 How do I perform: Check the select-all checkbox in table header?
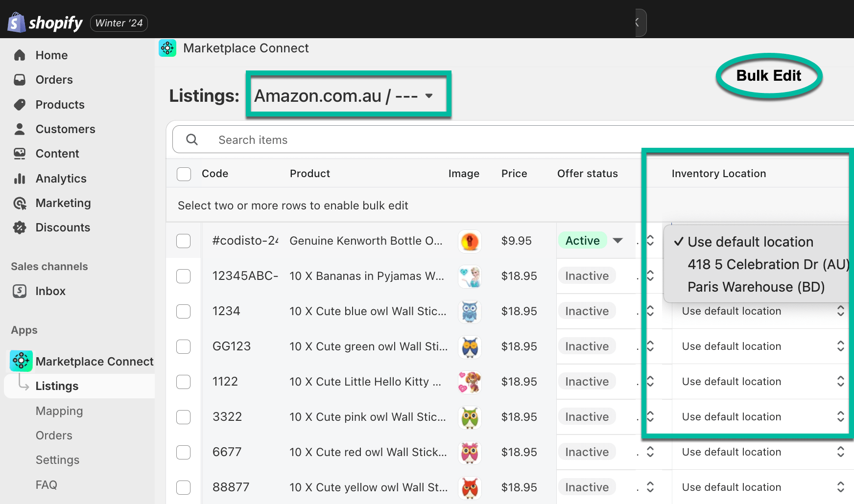184,174
